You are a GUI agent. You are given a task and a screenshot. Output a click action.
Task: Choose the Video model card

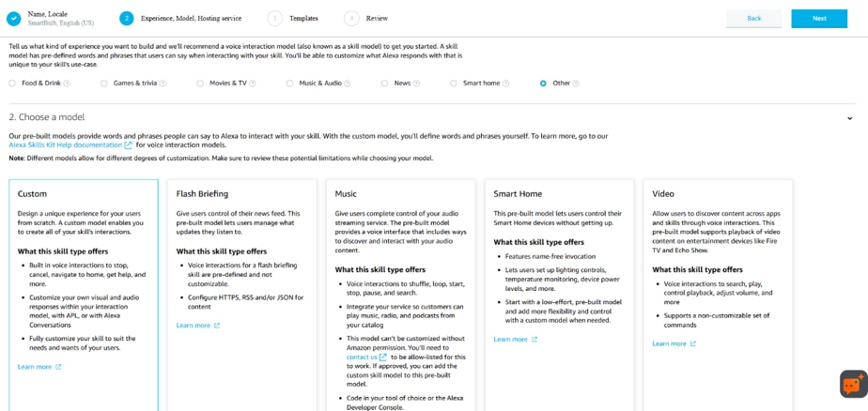coord(718,295)
